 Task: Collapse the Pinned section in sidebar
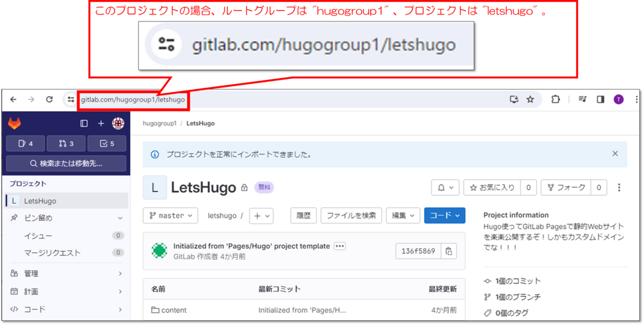[120, 218]
